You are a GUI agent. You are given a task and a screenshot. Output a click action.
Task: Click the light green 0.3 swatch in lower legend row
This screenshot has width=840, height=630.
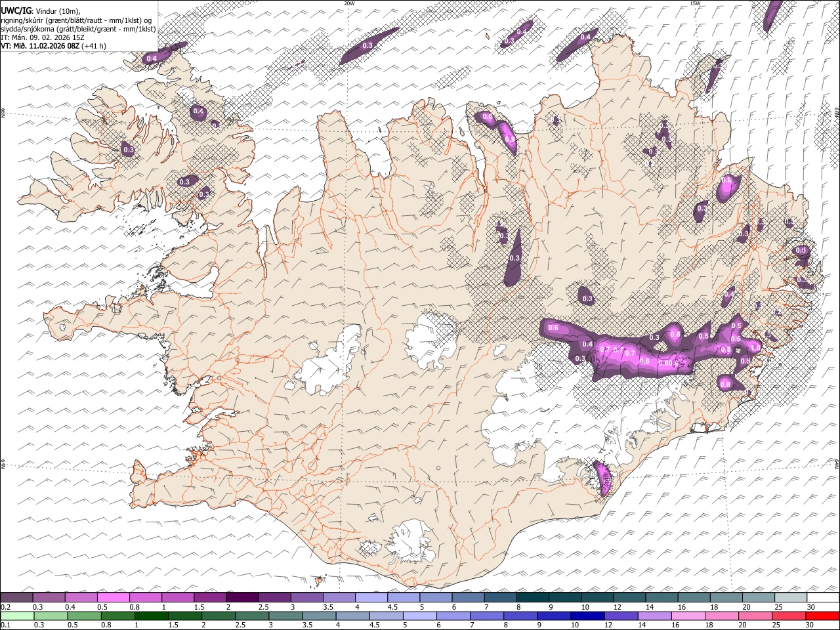point(51,616)
